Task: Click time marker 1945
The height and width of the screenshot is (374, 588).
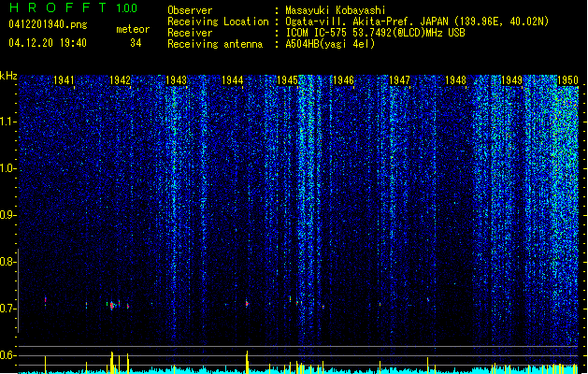Action: (288, 80)
